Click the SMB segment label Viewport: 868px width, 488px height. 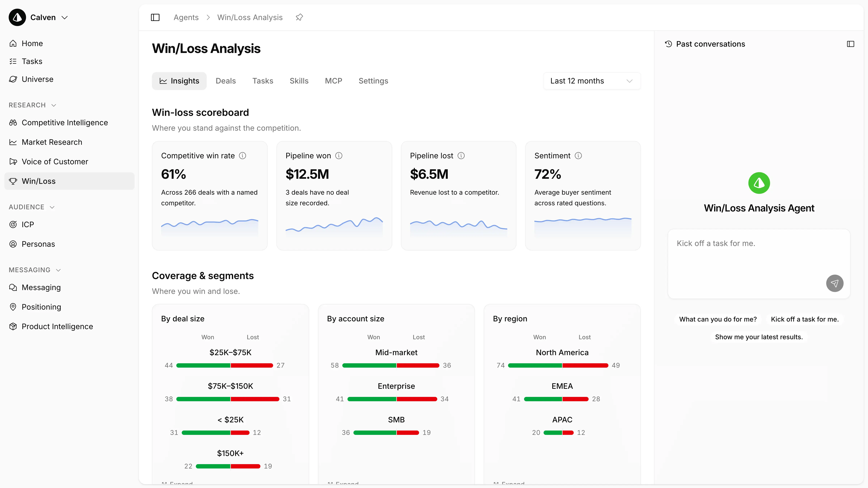pyautogui.click(x=396, y=420)
